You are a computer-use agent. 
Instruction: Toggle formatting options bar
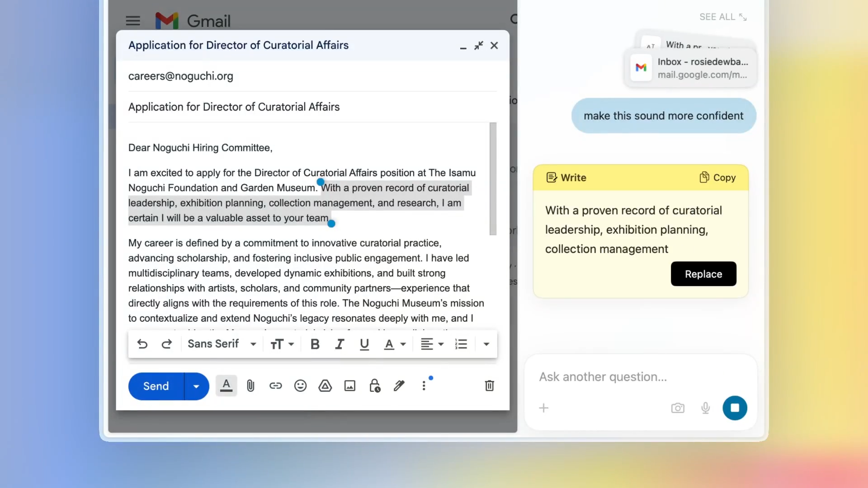pyautogui.click(x=226, y=386)
